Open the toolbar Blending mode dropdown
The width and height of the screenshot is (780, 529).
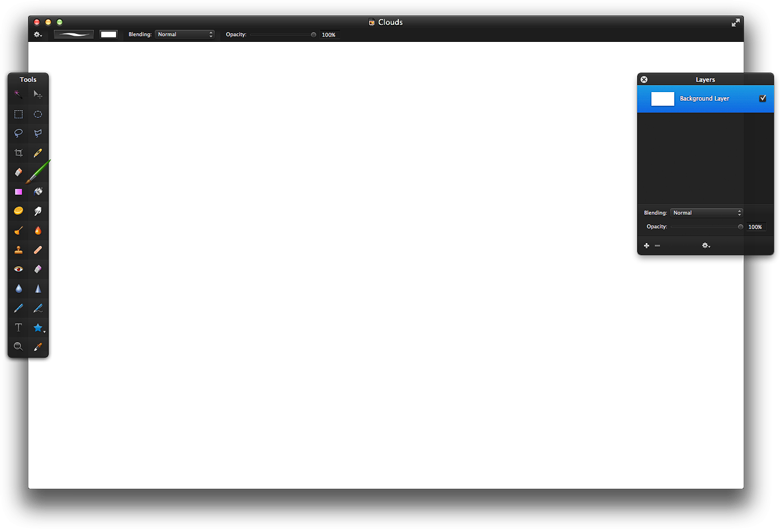tap(185, 34)
